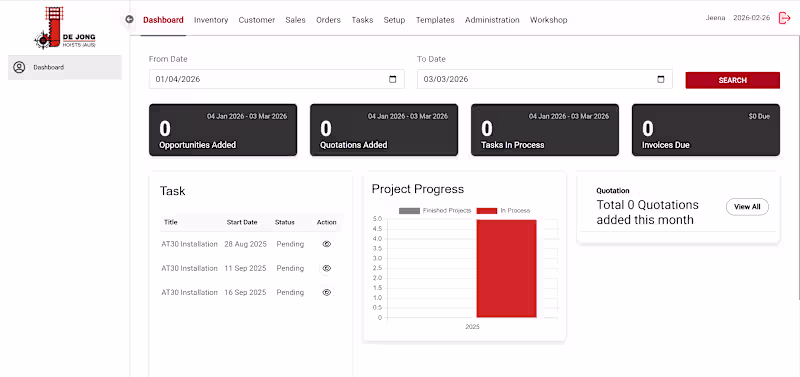Click the logout icon at top right
This screenshot has height=377, width=800.
[x=784, y=18]
